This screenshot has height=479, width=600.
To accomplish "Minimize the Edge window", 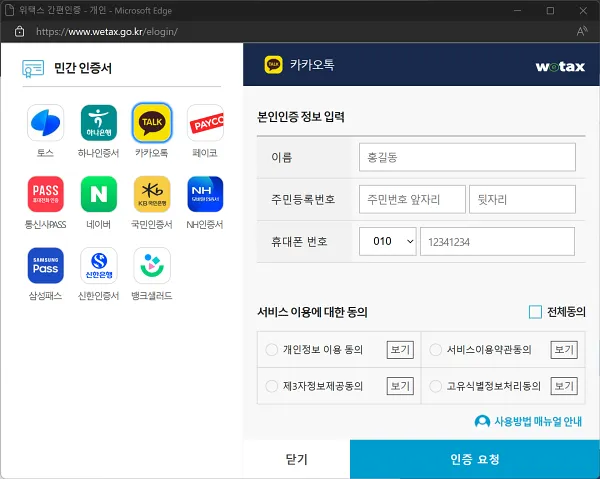I will (x=517, y=10).
